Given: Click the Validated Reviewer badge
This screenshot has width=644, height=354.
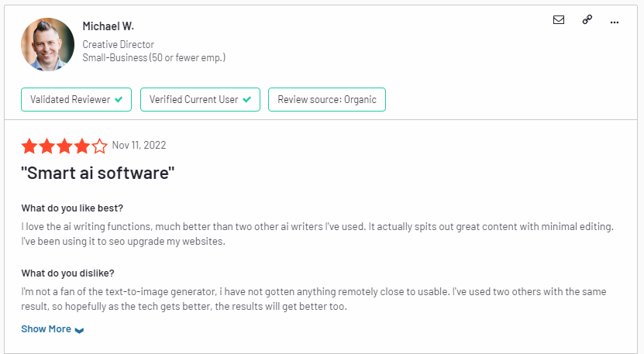Looking at the screenshot, I should pos(77,99).
